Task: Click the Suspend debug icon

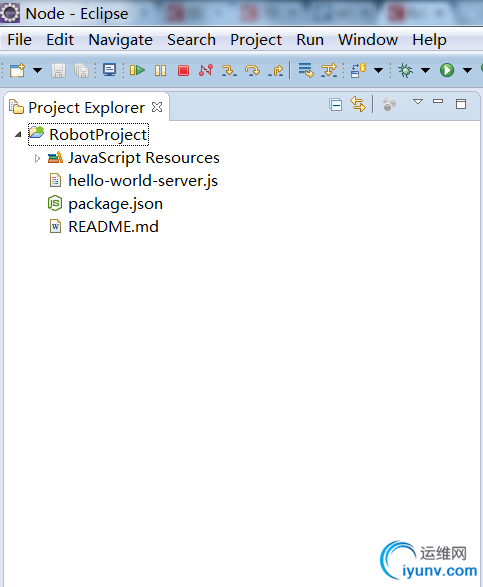Action: point(160,70)
